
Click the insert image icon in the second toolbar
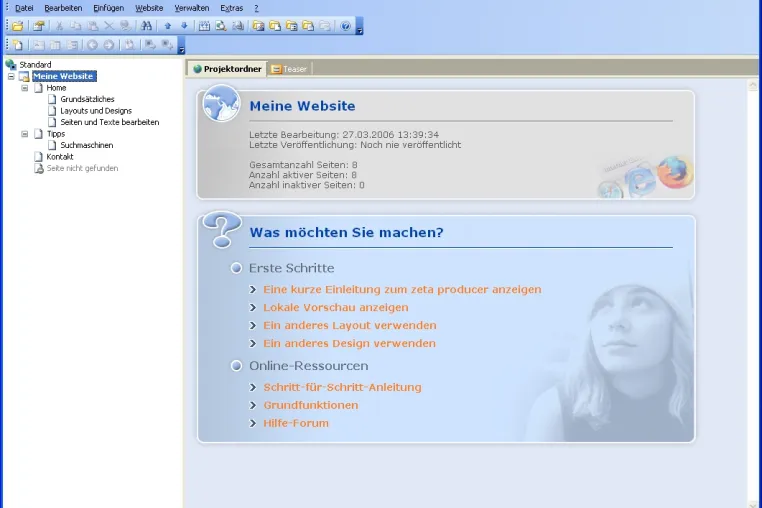point(39,45)
